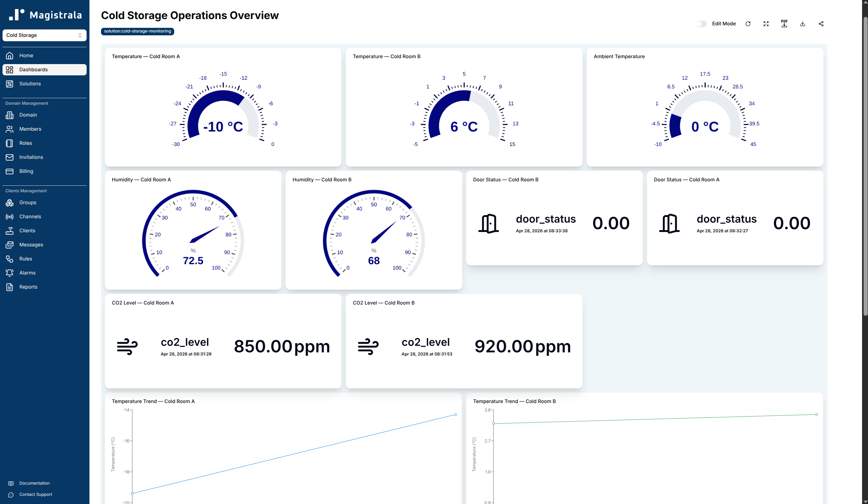868x504 pixels.
Task: Go to Home in sidebar
Action: point(44,55)
